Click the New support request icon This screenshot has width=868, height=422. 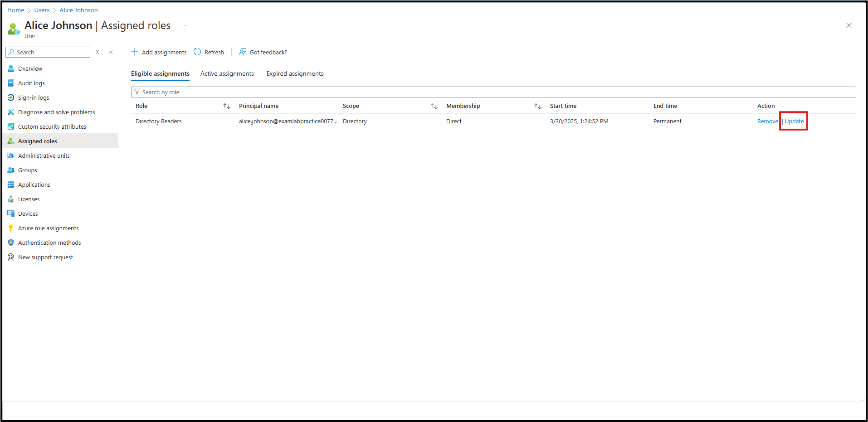(11, 257)
